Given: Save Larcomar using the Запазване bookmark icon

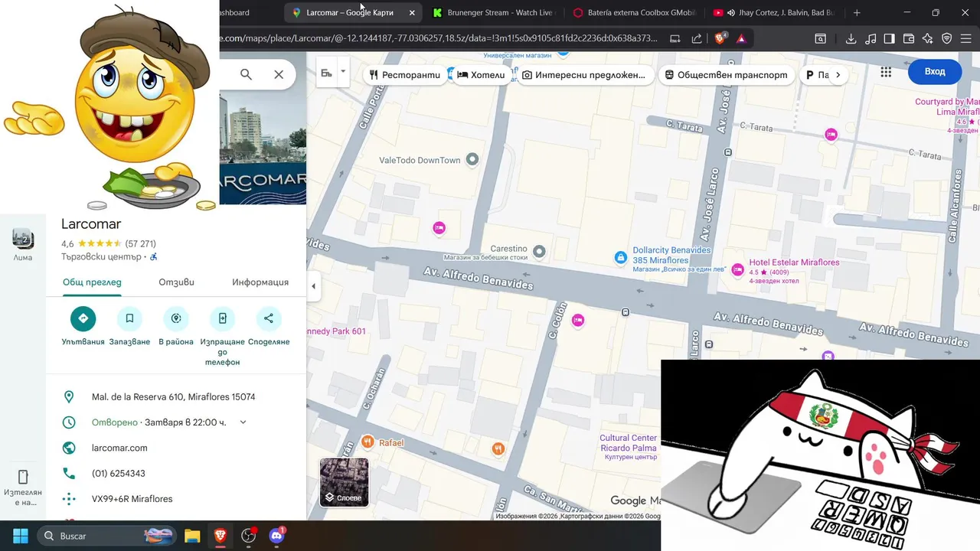Looking at the screenshot, I should click(x=129, y=318).
